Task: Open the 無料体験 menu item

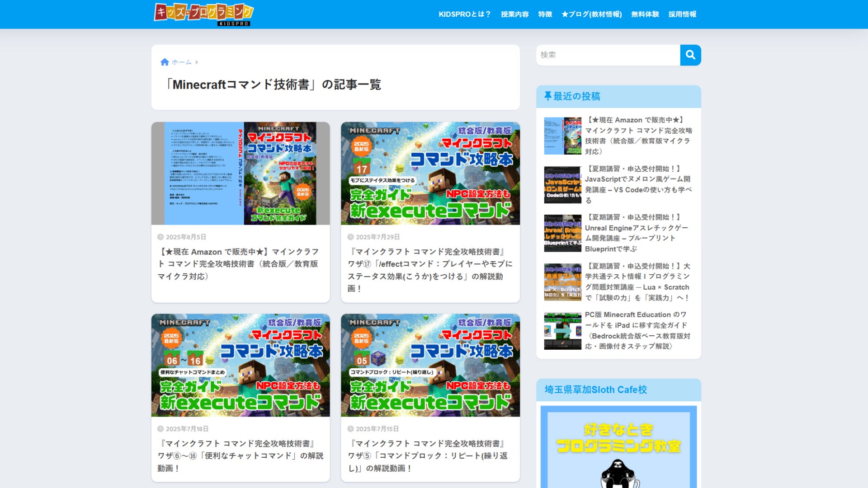Action: pos(645,14)
